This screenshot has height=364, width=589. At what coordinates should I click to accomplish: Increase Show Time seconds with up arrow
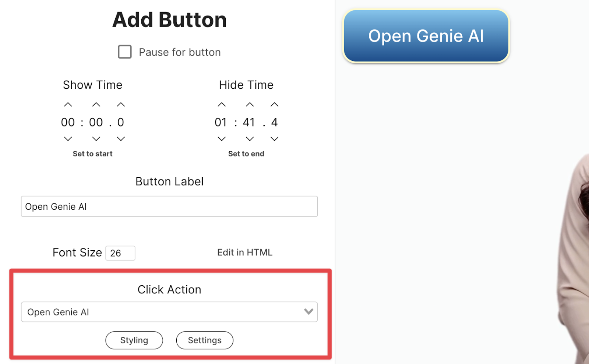[96, 105]
